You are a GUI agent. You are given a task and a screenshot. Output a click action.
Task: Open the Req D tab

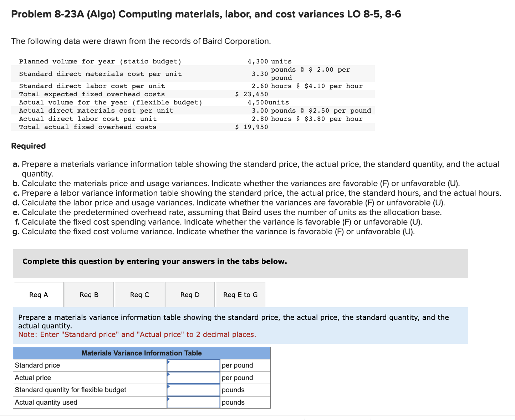(x=190, y=294)
